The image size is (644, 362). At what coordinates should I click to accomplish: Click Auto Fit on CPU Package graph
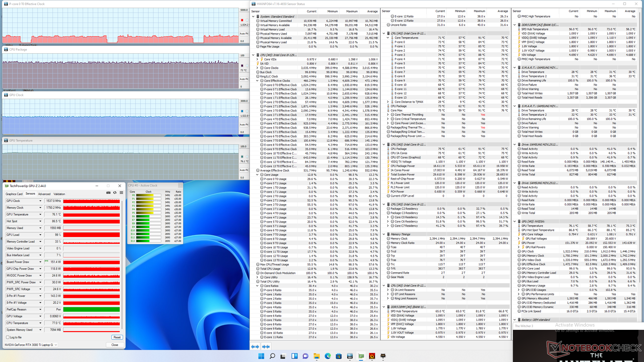pyautogui.click(x=244, y=79)
